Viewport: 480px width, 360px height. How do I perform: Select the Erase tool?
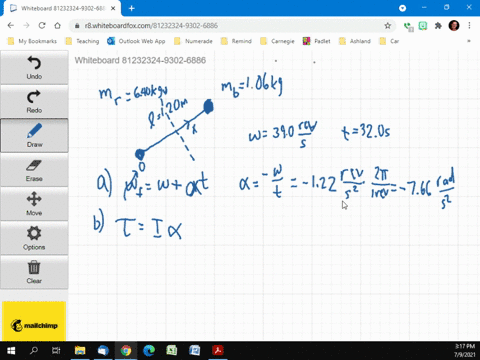(34, 170)
